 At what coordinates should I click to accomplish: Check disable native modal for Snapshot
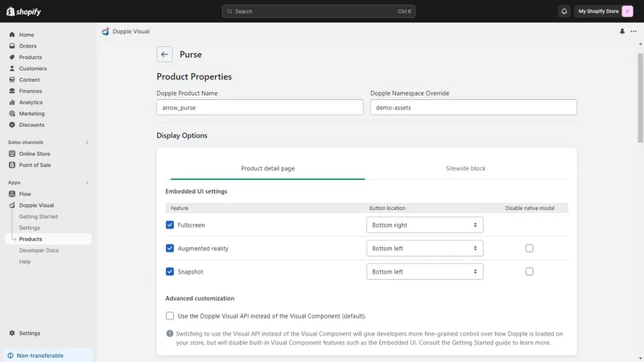(x=530, y=272)
